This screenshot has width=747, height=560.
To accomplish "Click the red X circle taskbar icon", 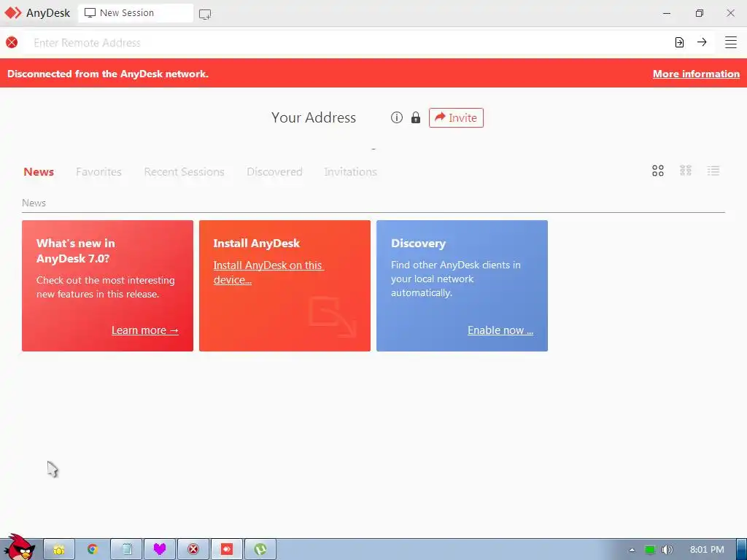I will click(x=193, y=549).
